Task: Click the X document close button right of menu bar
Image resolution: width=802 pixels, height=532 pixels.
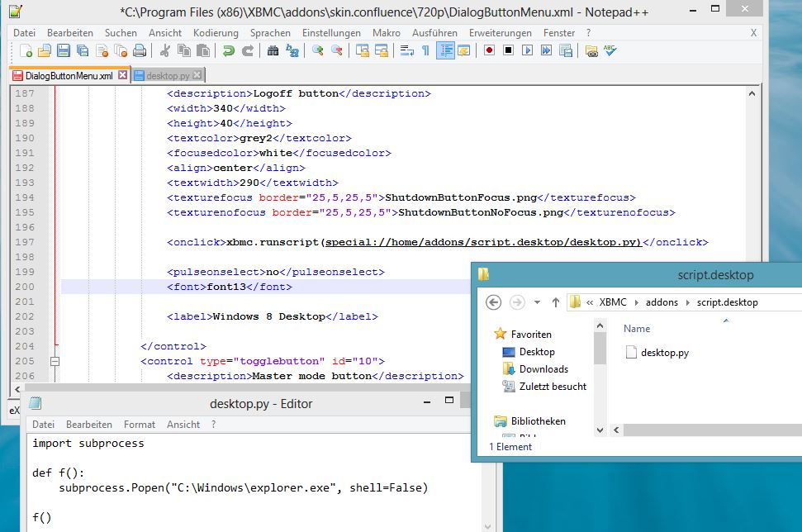Action: [753, 33]
